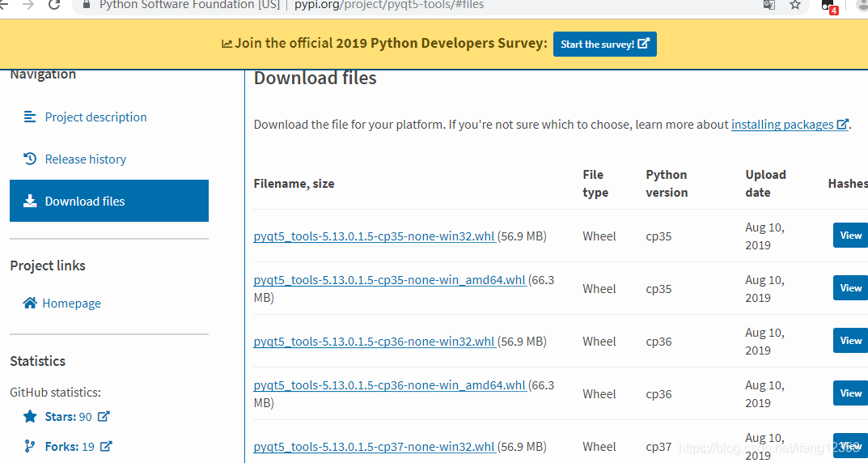Click the Forks branch icon

(x=30, y=446)
